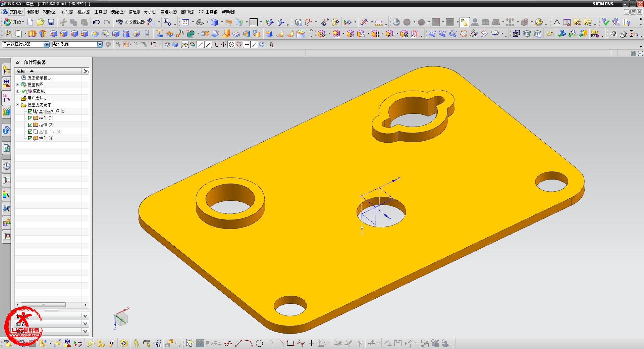
Task: Click the Undo arrow icon
Action: (96, 22)
